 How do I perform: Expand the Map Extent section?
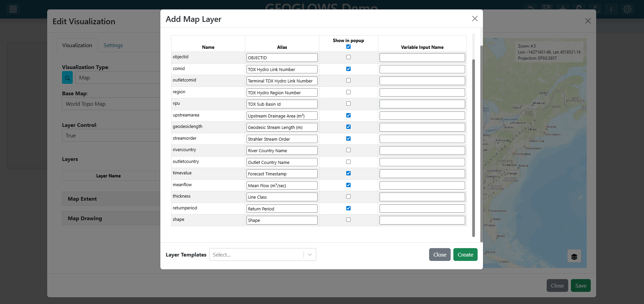(111, 199)
